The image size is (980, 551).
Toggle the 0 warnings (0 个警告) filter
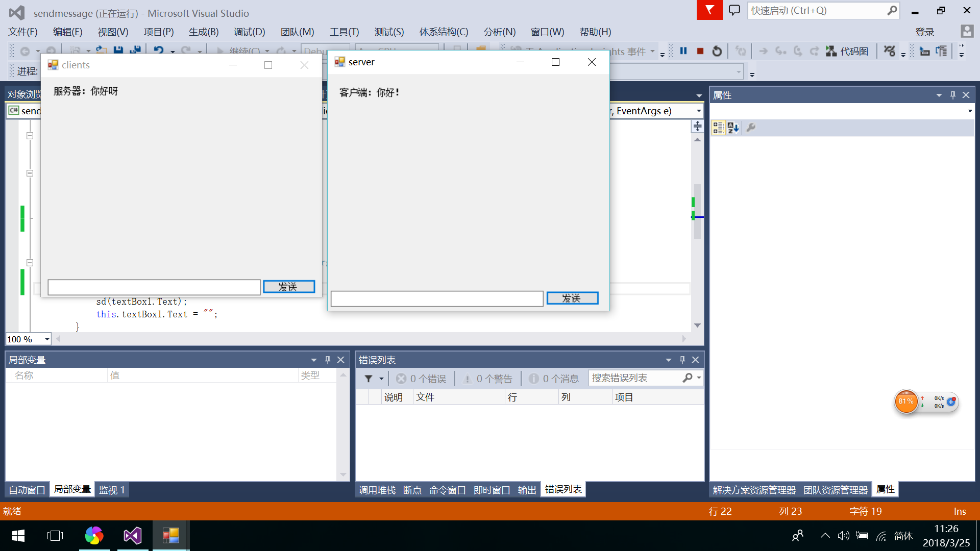click(x=487, y=379)
